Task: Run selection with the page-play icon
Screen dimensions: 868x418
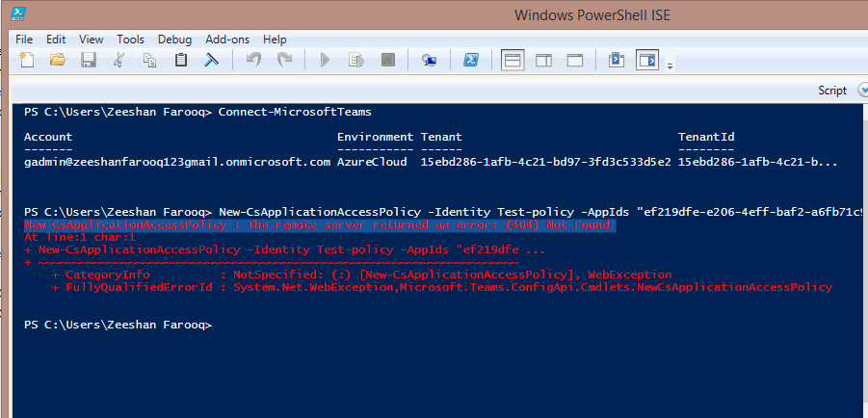Action: [x=355, y=60]
